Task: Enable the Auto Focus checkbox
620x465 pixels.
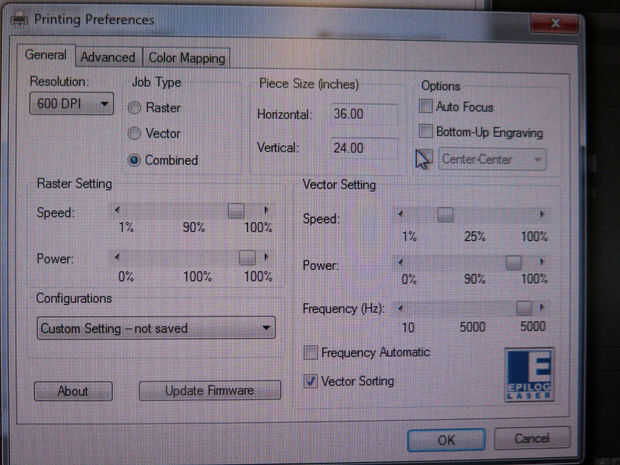Action: pyautogui.click(x=425, y=106)
